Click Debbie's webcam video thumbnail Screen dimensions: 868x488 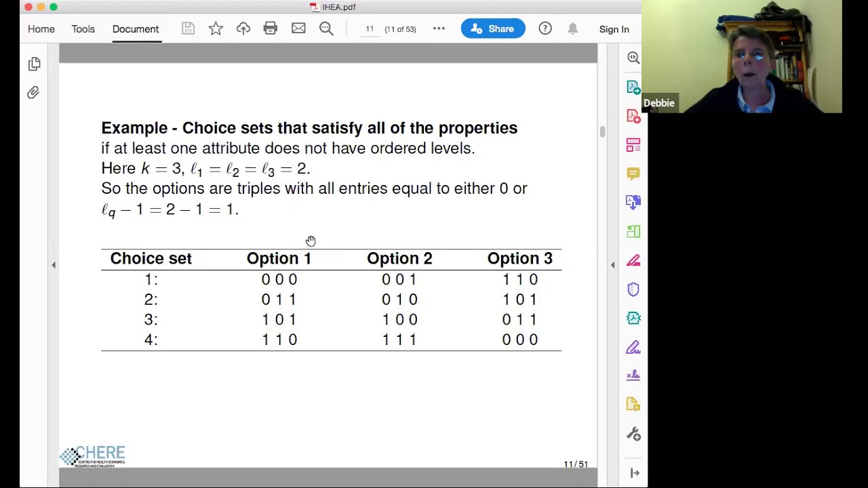pos(742,56)
